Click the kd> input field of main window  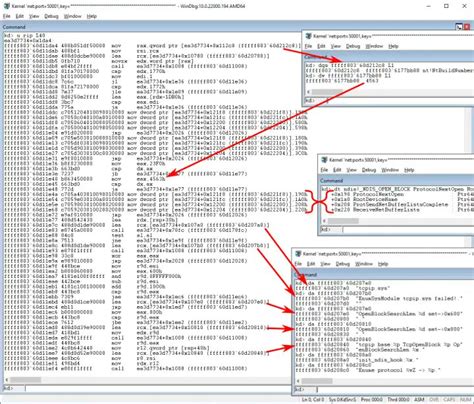click(158, 388)
